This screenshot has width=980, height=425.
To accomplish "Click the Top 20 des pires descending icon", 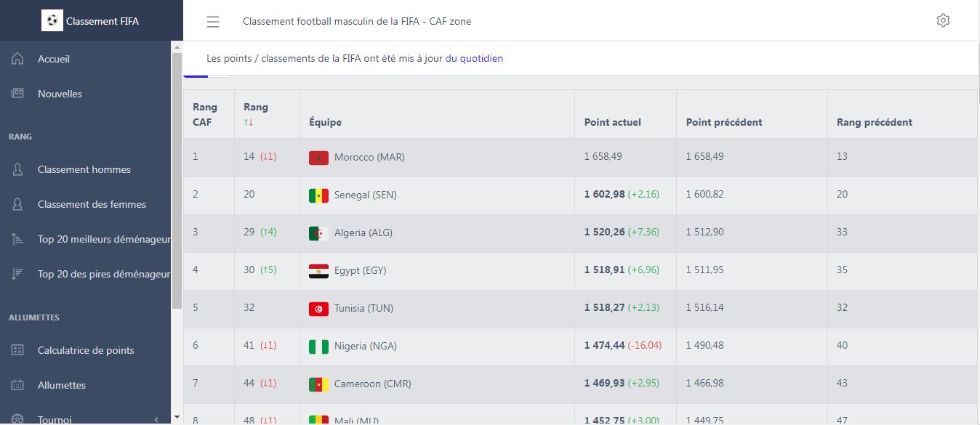I will coord(18,274).
